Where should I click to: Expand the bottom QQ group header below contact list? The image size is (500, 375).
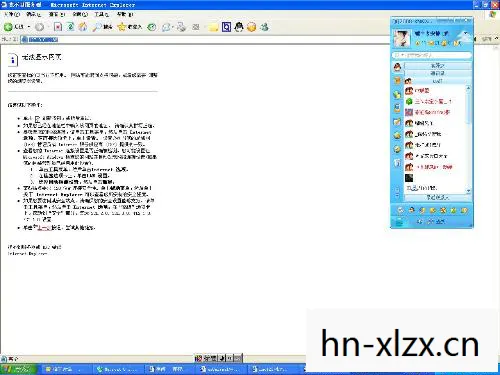click(x=438, y=198)
